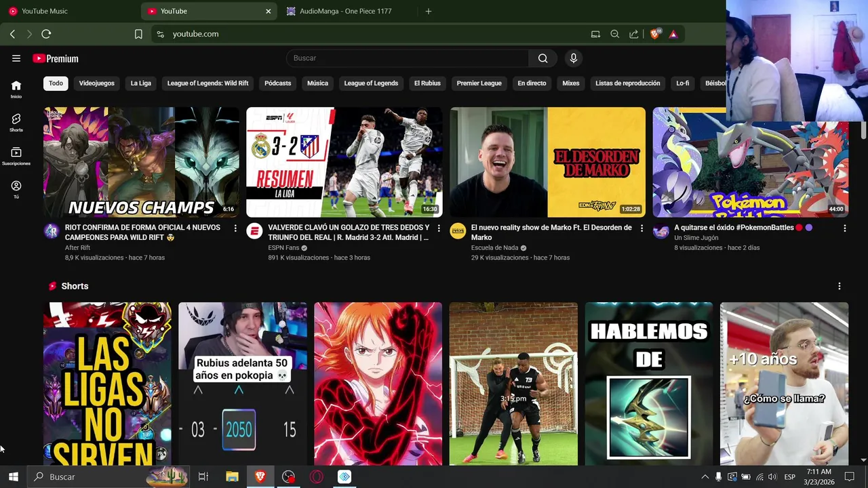
Task: Open the Hablemos De short
Action: point(649,384)
